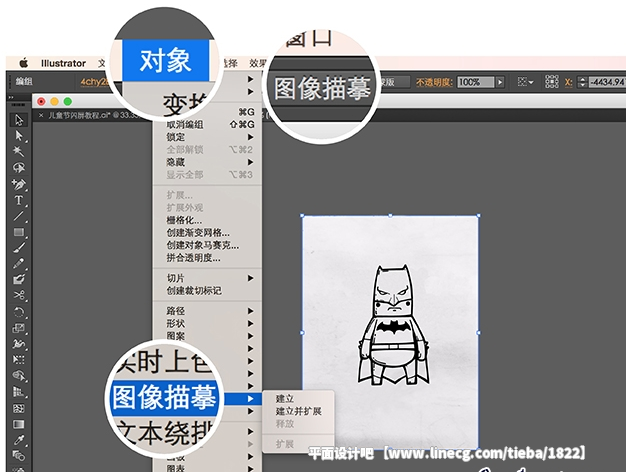Open the Apple menu
Screen dimensions: 626x472
click(x=24, y=63)
